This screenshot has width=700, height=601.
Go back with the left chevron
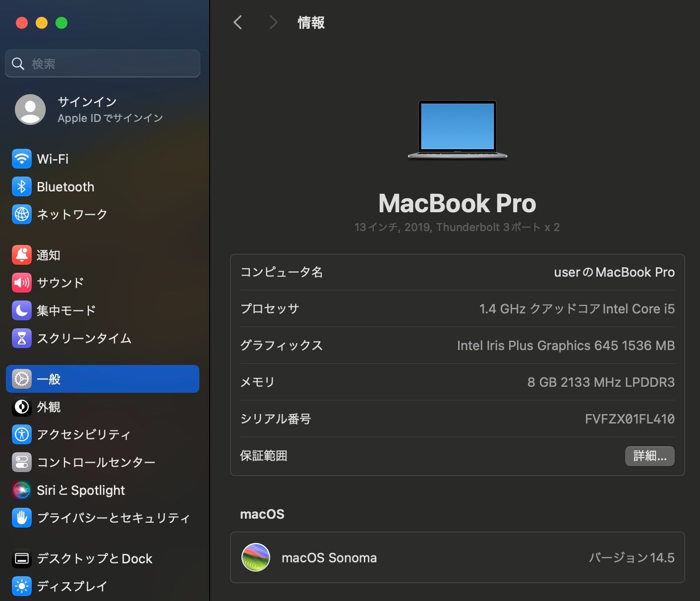[x=238, y=22]
